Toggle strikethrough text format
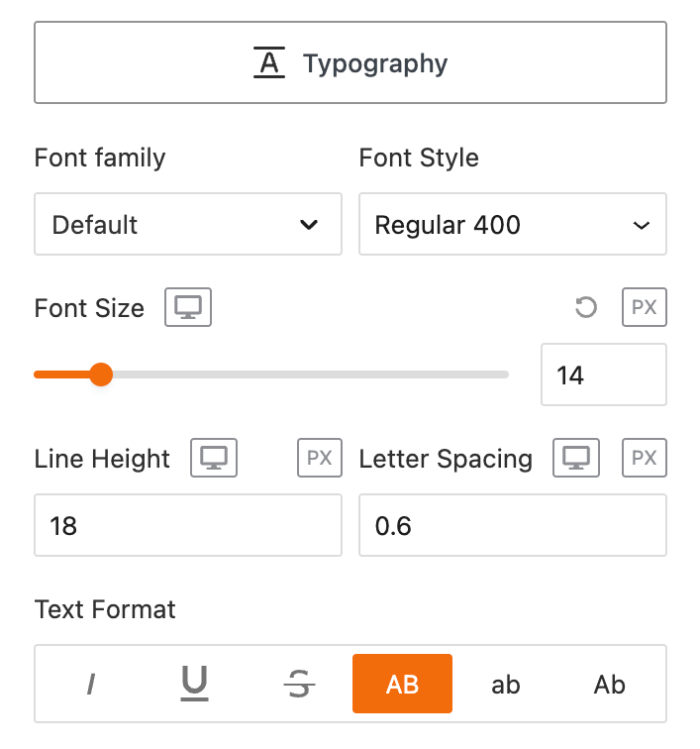 (x=298, y=685)
